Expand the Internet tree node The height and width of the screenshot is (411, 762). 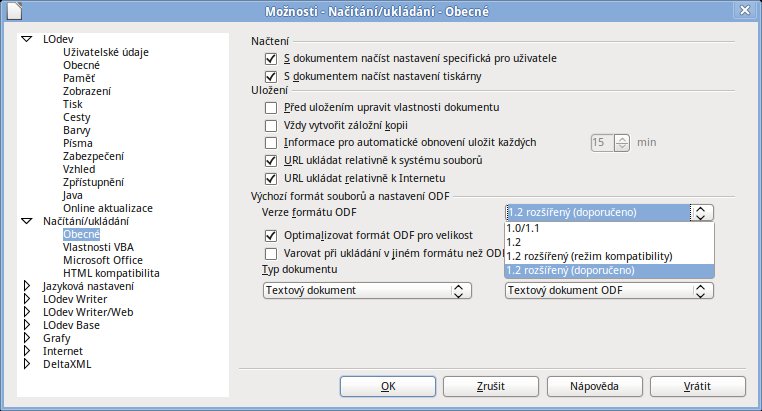tap(27, 351)
